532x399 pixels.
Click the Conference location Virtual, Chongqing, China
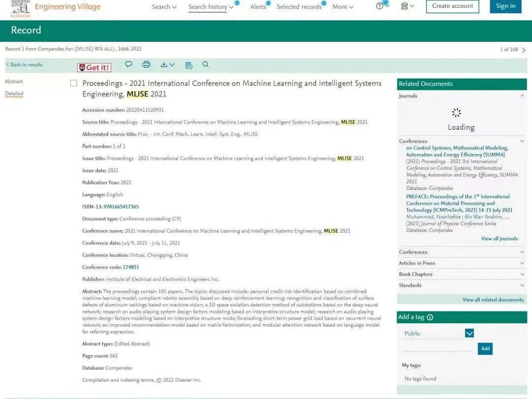click(159, 255)
